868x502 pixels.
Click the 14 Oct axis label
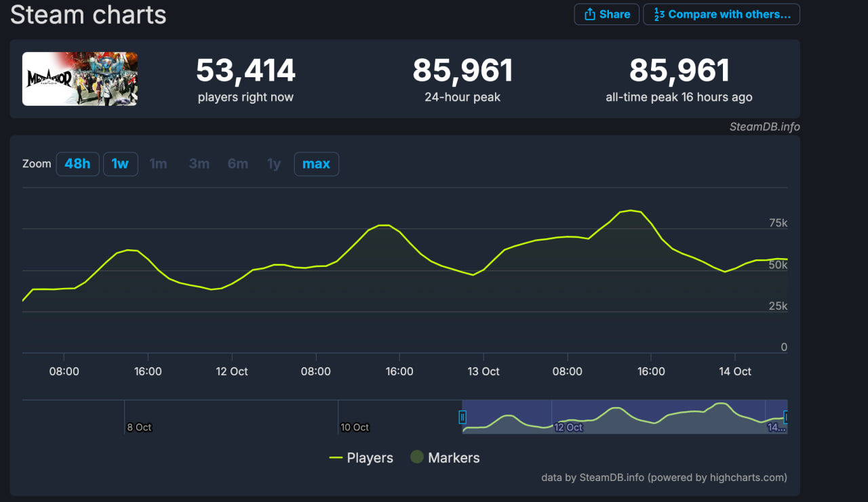coord(735,371)
